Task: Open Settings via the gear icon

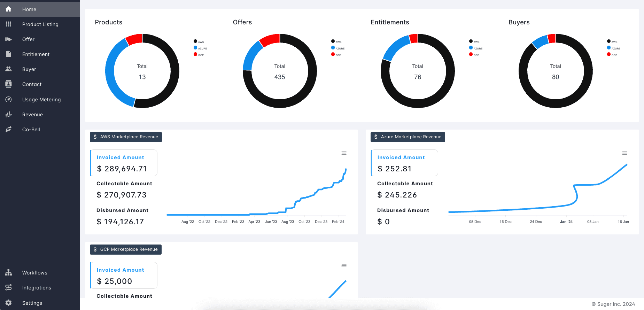Action: tap(8, 303)
